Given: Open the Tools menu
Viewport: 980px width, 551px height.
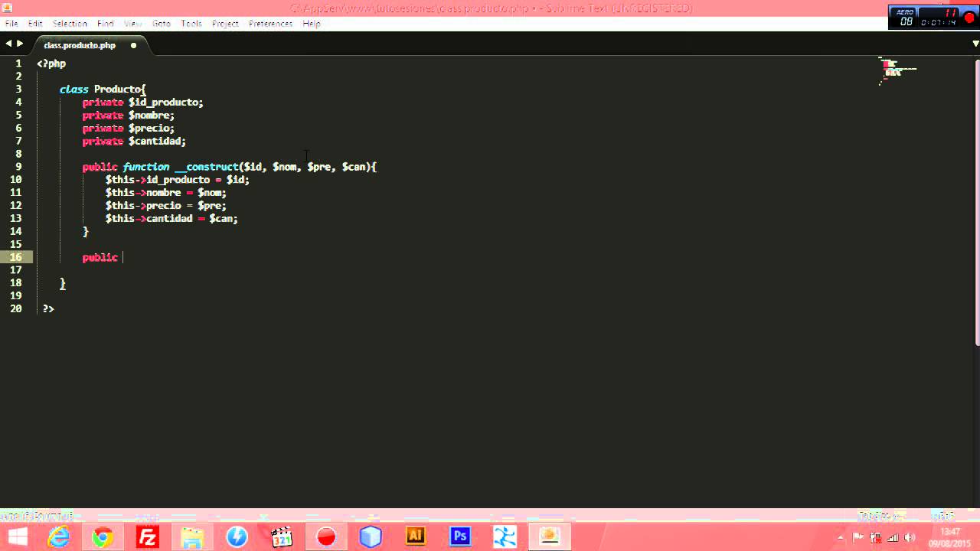Looking at the screenshot, I should point(191,24).
